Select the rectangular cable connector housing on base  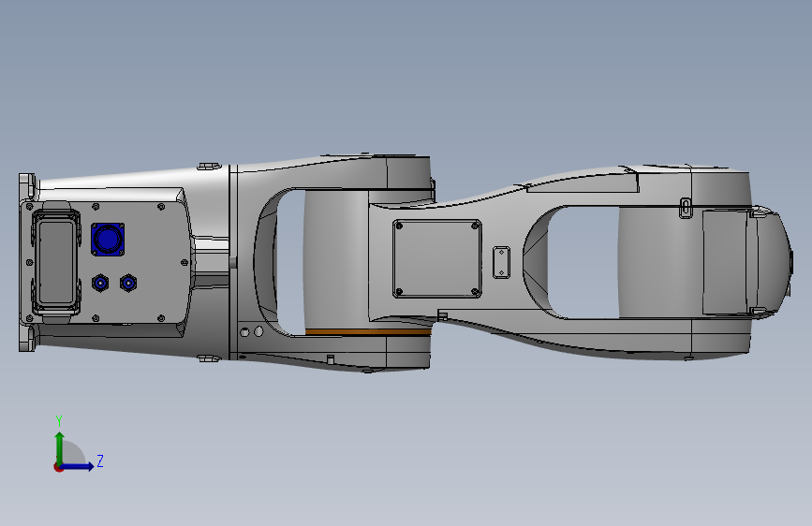click(x=55, y=262)
